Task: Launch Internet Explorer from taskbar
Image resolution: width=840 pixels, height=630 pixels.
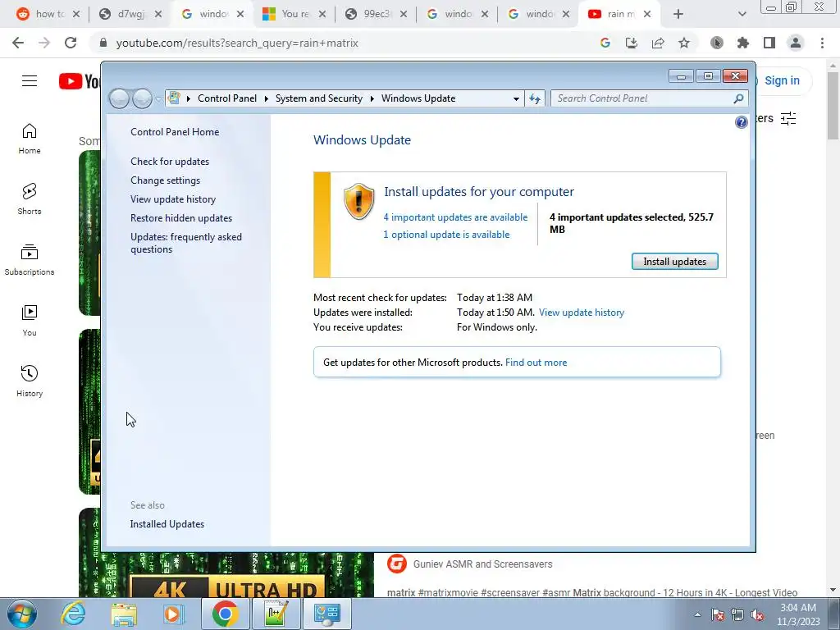Action: [73, 614]
